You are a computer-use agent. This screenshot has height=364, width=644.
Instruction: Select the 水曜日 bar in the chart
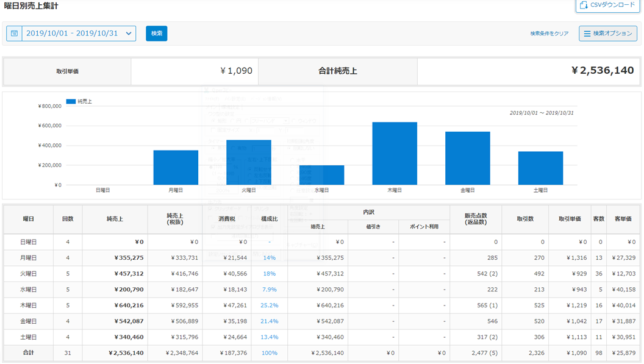click(x=321, y=175)
